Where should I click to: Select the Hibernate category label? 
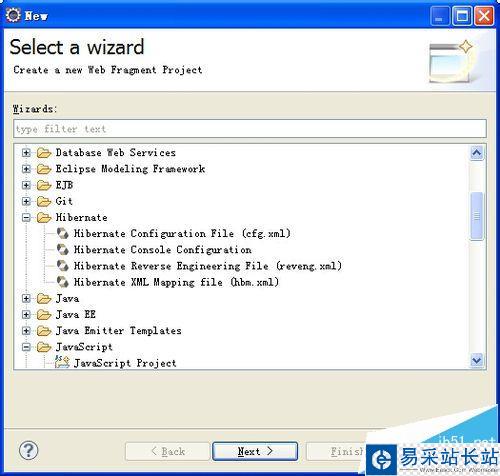tap(82, 218)
